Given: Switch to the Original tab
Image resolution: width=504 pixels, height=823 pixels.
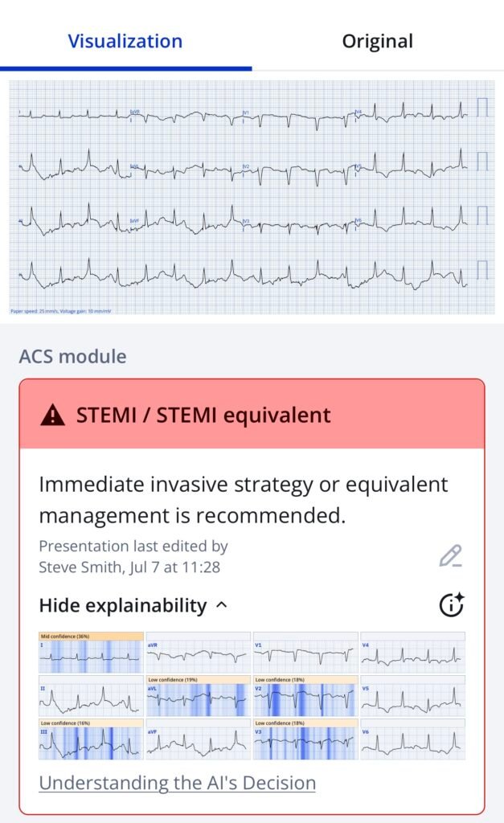Looking at the screenshot, I should pyautogui.click(x=377, y=41).
